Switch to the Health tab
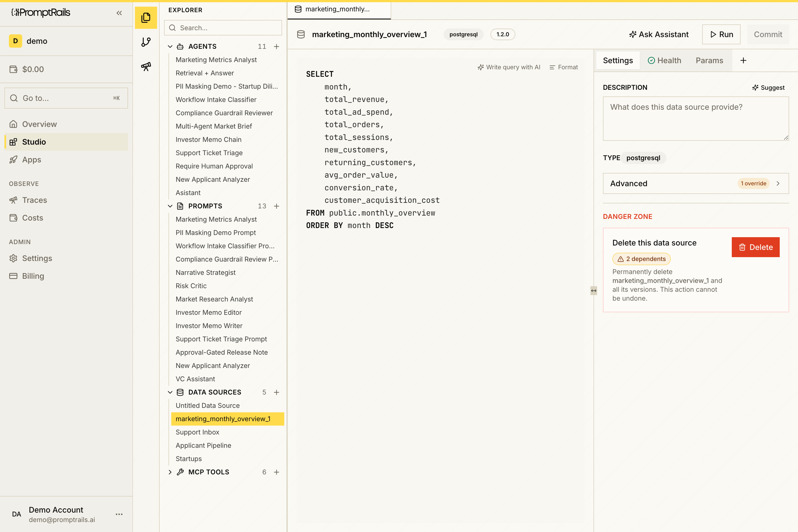Screen dimensions: 798x532 pos(664,60)
